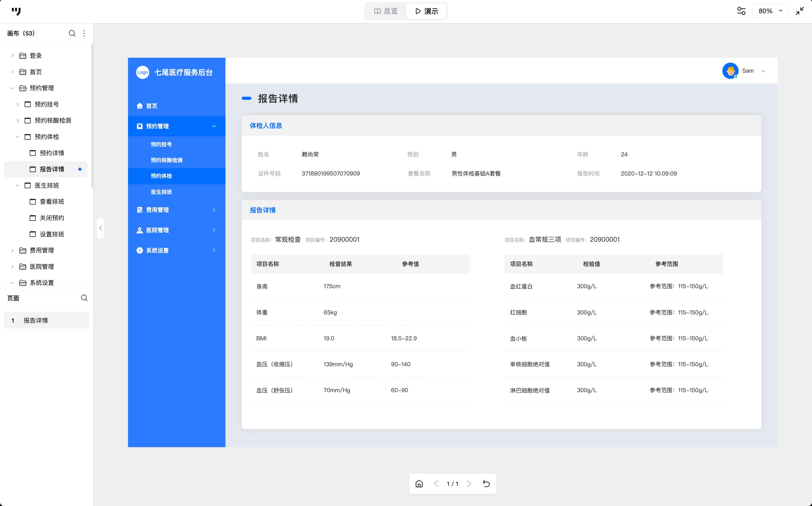812x506 pixels.
Task: Go to previous page arrow
Action: point(436,483)
